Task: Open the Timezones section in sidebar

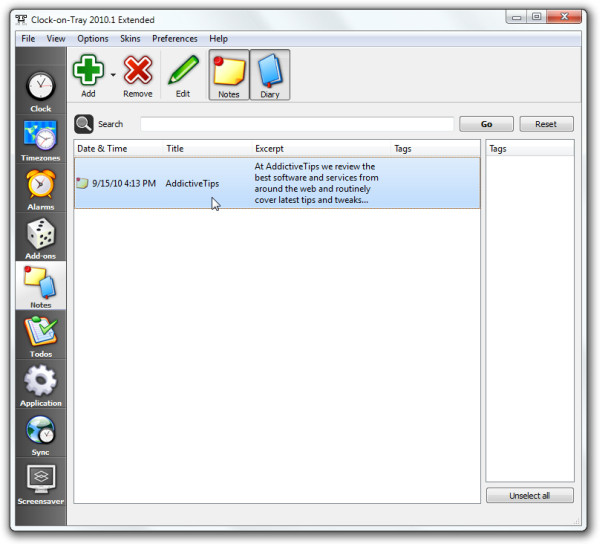Action: click(41, 140)
